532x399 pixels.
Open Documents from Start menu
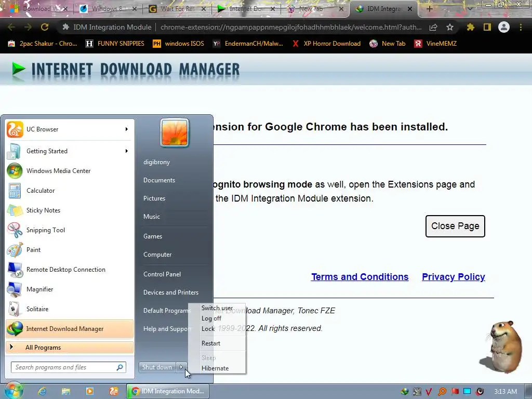[159, 180]
